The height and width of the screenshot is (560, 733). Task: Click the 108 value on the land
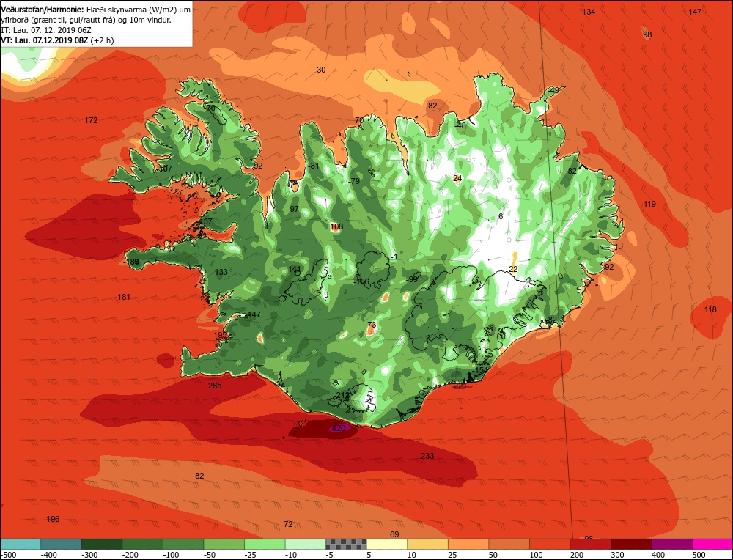pos(336,226)
